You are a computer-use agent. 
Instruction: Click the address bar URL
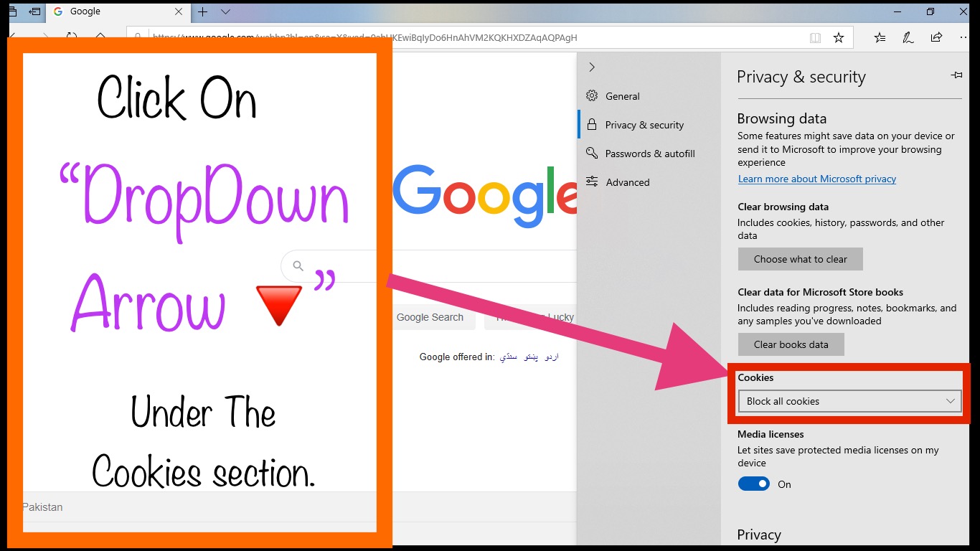[x=364, y=37]
